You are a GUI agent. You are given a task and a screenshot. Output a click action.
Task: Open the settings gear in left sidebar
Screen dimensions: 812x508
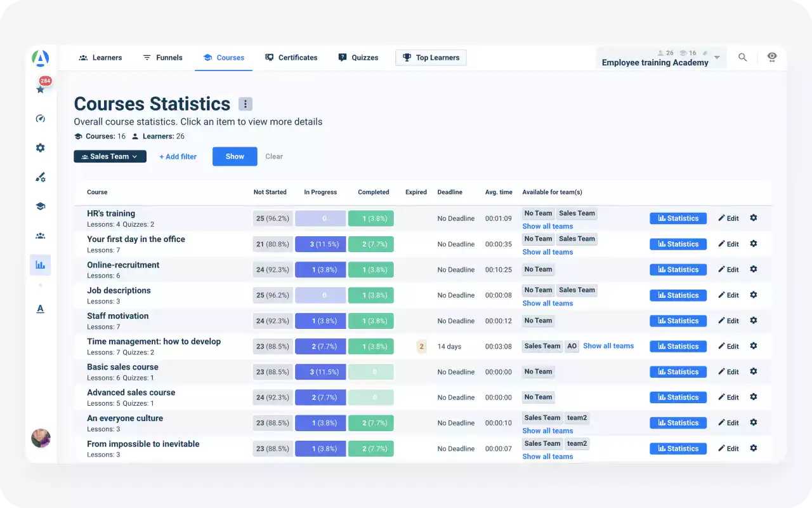[41, 148]
